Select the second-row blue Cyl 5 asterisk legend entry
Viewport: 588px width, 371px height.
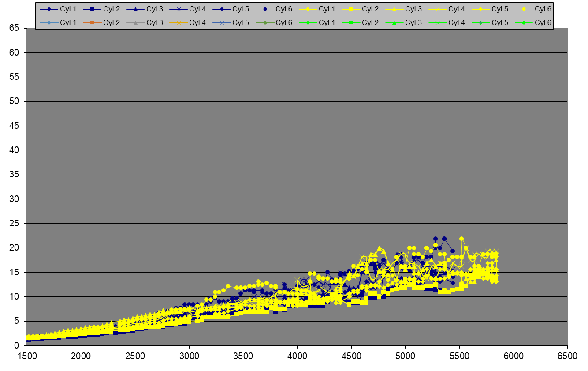tap(240, 23)
